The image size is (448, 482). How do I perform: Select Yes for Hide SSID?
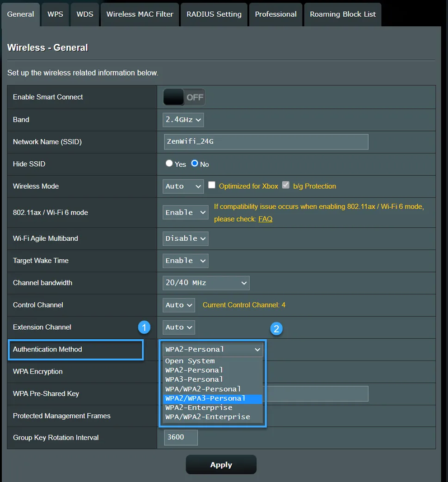pos(169,164)
